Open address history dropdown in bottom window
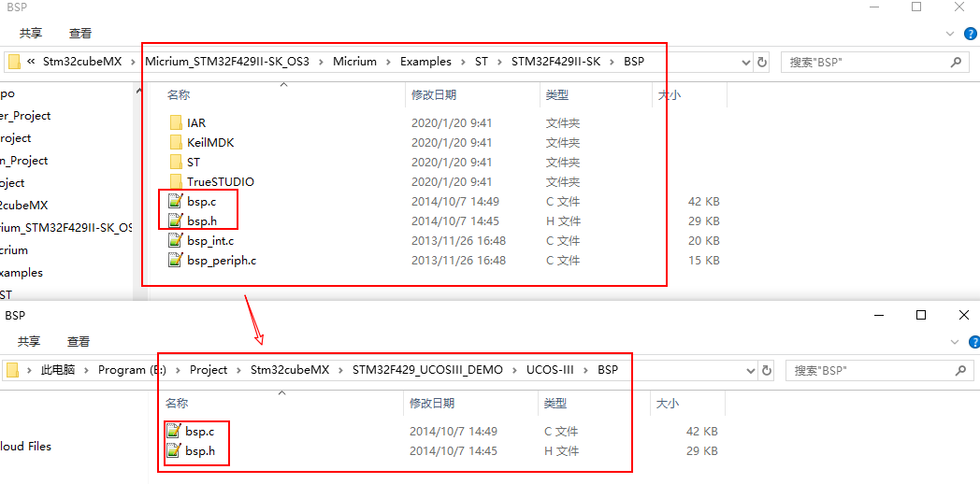The height and width of the screenshot is (484, 980). 750,370
